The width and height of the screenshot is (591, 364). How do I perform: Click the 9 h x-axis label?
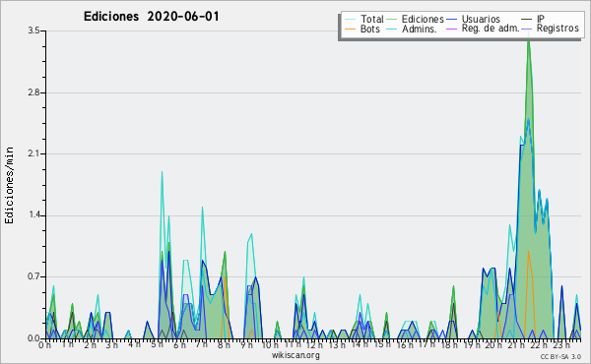click(x=246, y=345)
